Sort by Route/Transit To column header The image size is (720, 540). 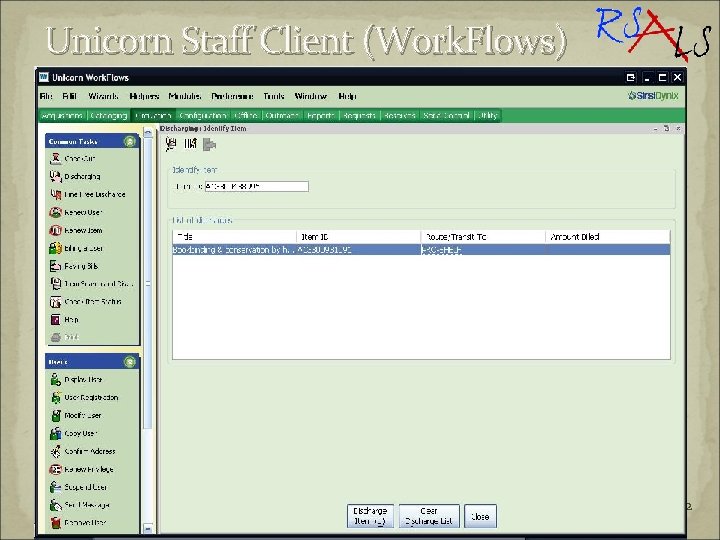pyautogui.click(x=483, y=237)
